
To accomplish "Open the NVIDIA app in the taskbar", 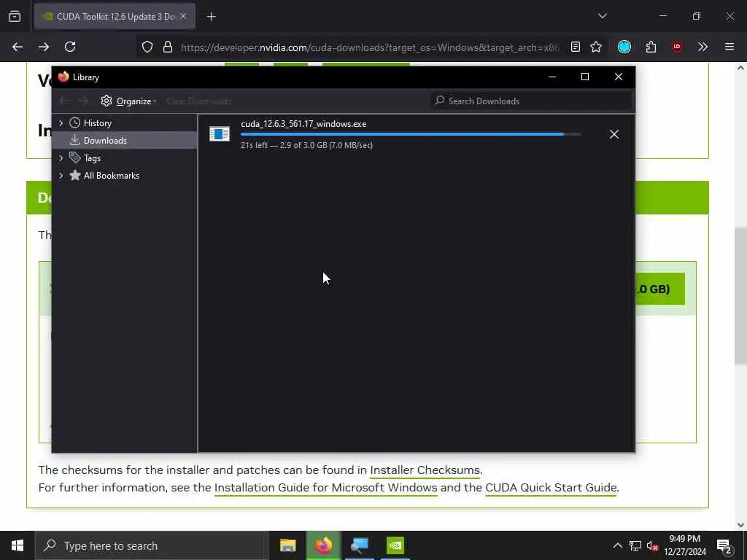I will (x=395, y=545).
